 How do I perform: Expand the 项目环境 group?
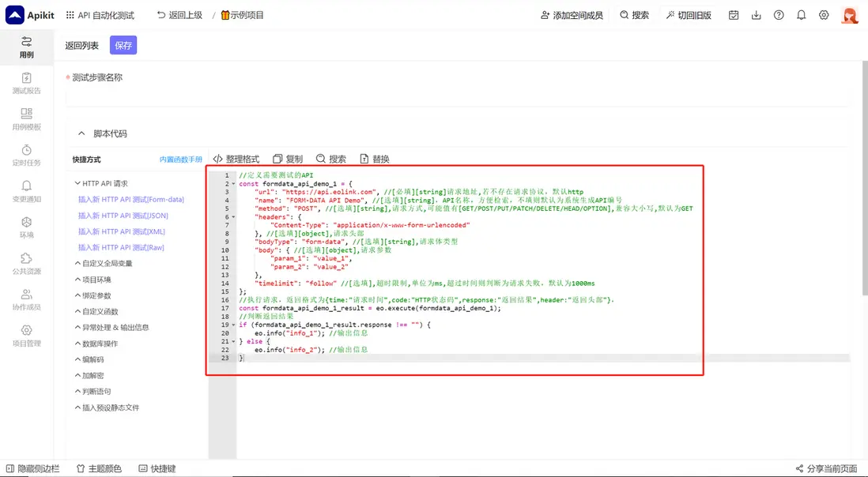[x=93, y=279]
